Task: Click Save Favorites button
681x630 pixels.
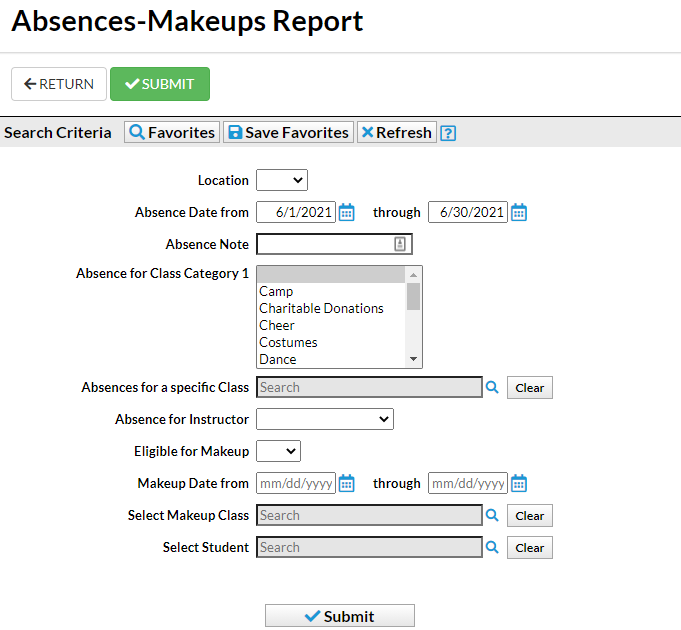Action: [288, 132]
